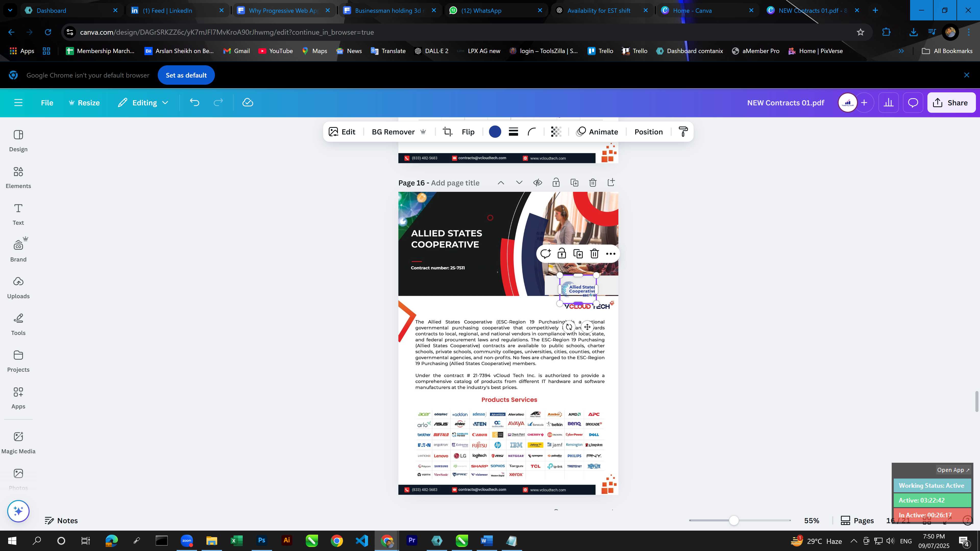Open the blue border color swatch

495,132
